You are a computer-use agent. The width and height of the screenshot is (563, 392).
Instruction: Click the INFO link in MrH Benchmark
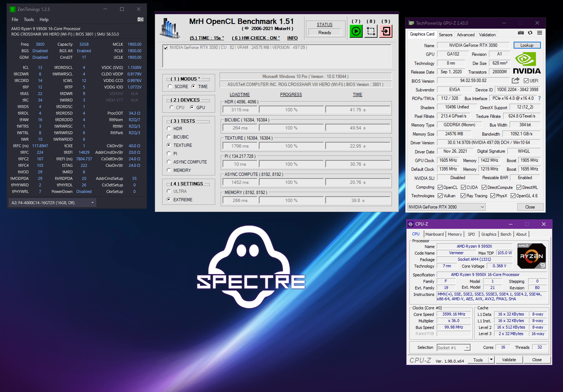pyautogui.click(x=293, y=38)
